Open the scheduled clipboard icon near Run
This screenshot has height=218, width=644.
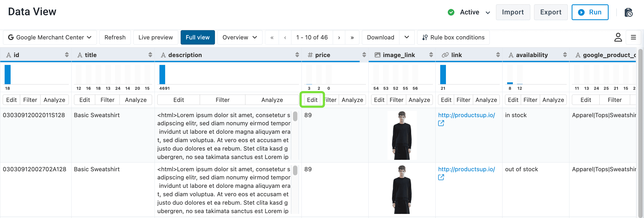[x=628, y=13]
